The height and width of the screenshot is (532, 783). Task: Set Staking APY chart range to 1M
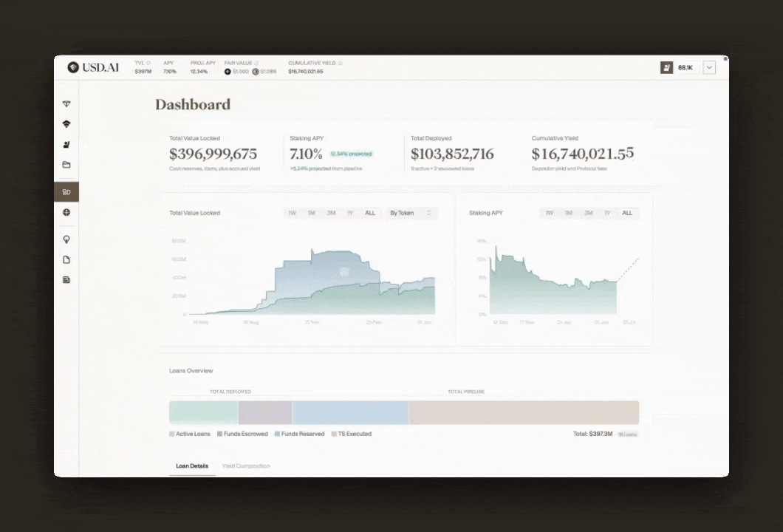pyautogui.click(x=569, y=213)
